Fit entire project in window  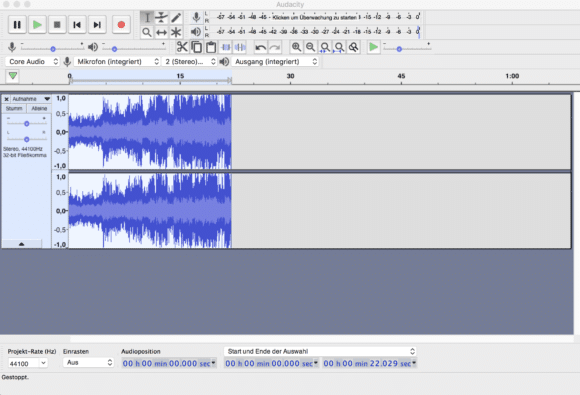[339, 47]
